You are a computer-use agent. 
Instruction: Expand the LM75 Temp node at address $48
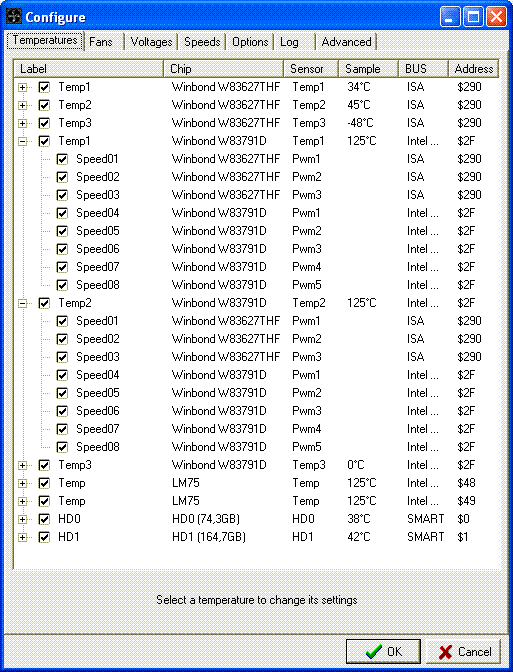coord(22,483)
